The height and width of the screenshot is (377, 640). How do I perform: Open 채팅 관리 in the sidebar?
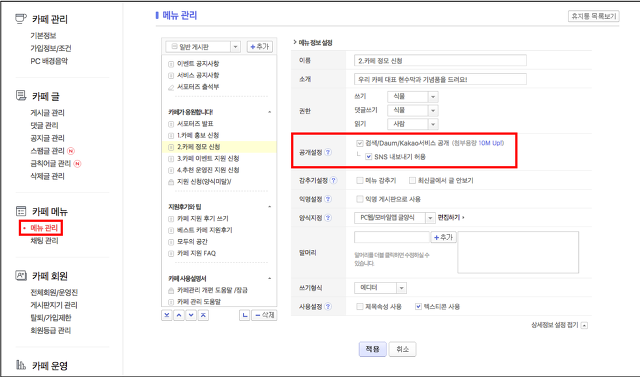44,240
